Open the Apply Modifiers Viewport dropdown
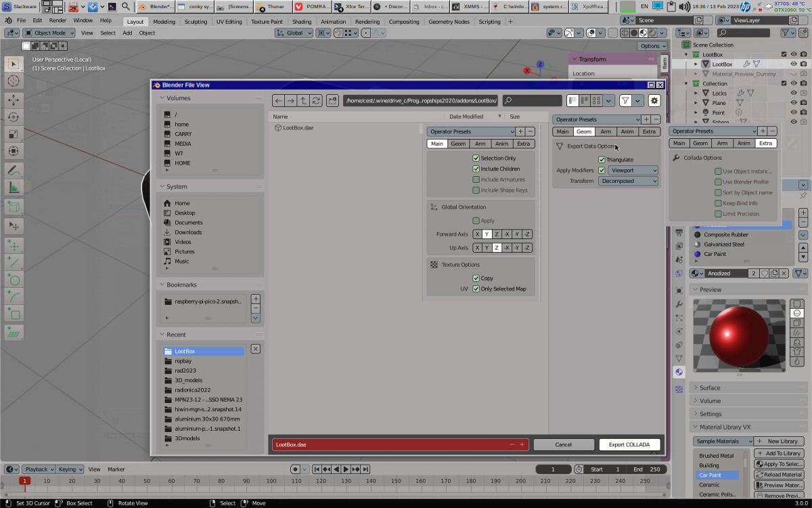Image resolution: width=812 pixels, height=508 pixels. [633, 171]
